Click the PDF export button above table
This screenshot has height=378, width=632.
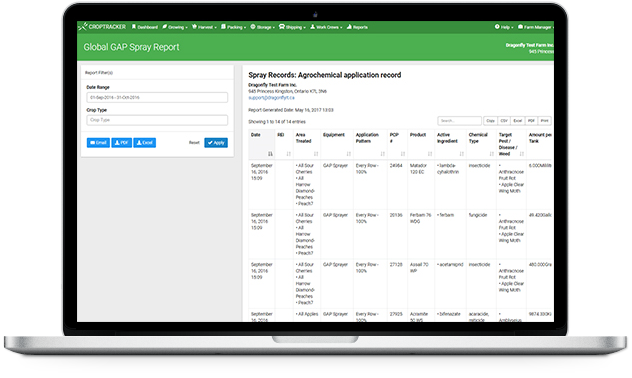531,121
